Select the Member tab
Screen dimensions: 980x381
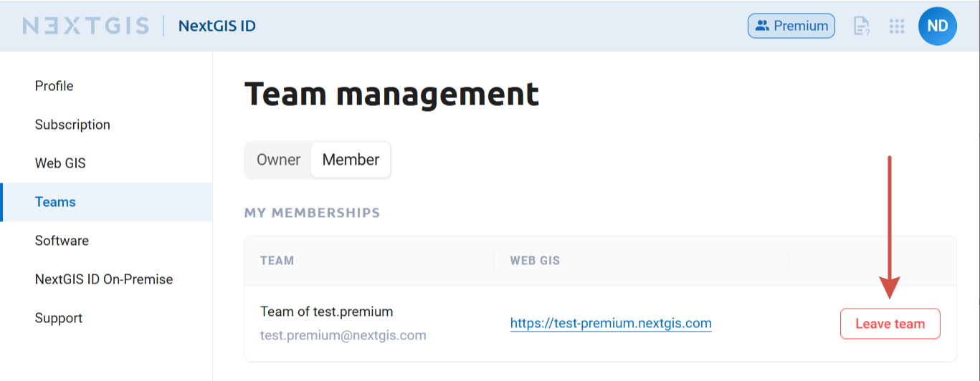[x=351, y=160]
